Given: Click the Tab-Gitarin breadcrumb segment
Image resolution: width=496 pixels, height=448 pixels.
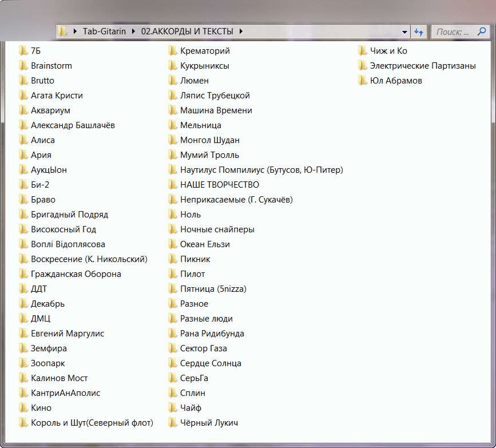Looking at the screenshot, I should click(105, 31).
